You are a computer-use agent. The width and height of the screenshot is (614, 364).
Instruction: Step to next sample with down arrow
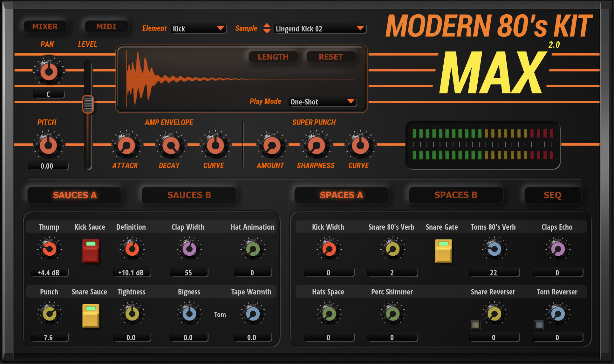(267, 31)
